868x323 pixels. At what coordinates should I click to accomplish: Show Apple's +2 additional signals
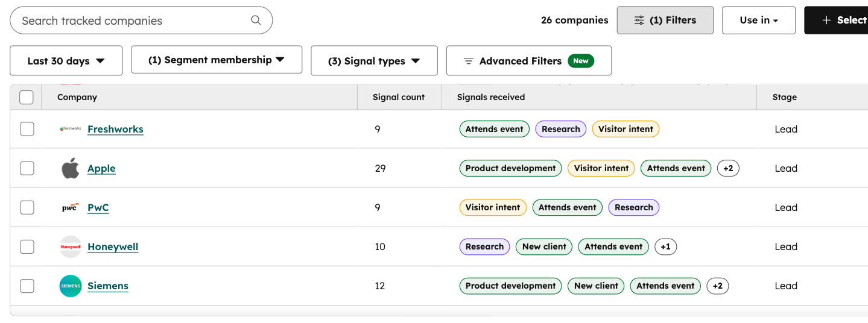pyautogui.click(x=728, y=169)
